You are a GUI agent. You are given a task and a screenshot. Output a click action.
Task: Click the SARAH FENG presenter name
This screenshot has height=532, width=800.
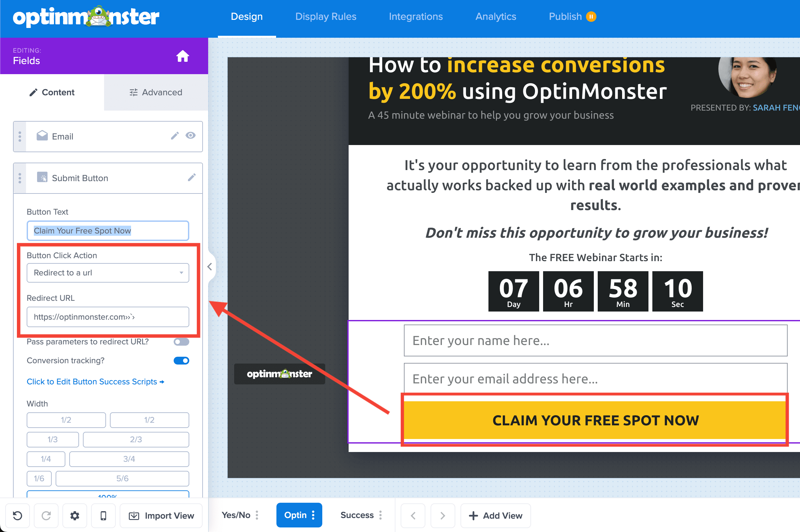(x=776, y=108)
